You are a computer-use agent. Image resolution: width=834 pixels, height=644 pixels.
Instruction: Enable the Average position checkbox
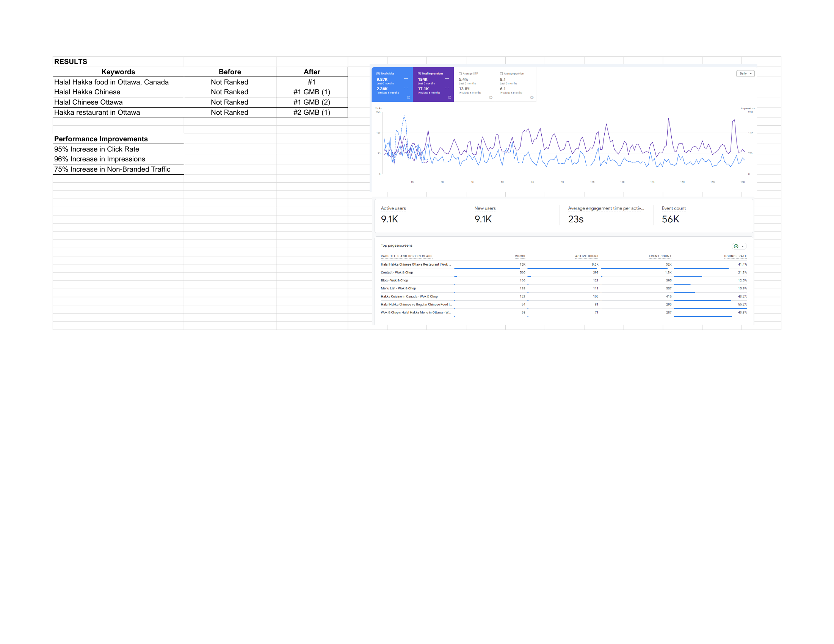coord(501,73)
